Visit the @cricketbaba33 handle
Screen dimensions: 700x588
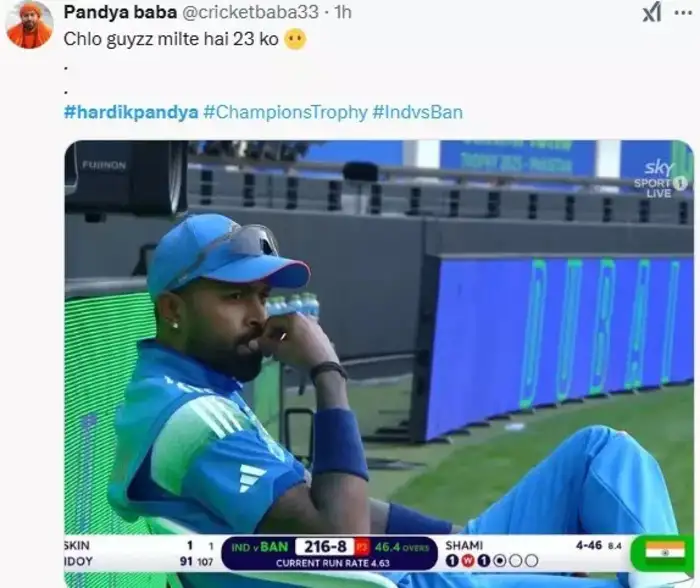click(x=250, y=12)
